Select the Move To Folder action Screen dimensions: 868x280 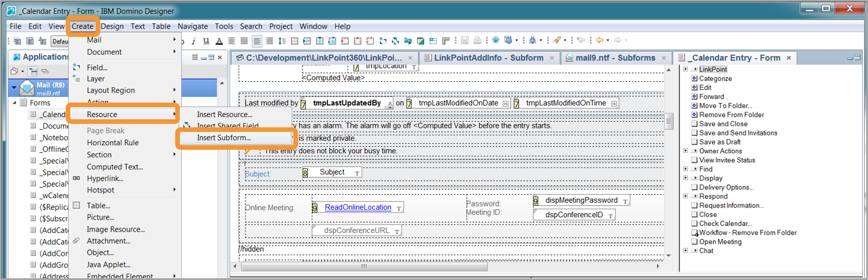[x=726, y=105]
